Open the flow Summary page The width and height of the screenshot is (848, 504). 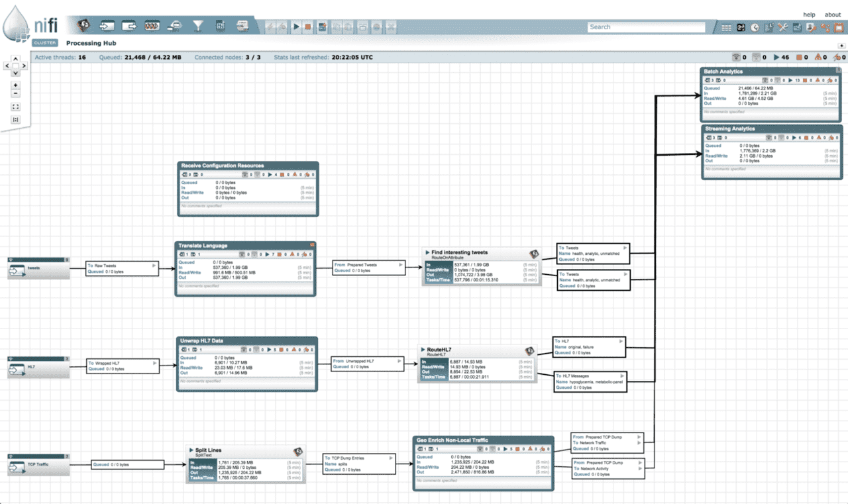[x=726, y=27]
